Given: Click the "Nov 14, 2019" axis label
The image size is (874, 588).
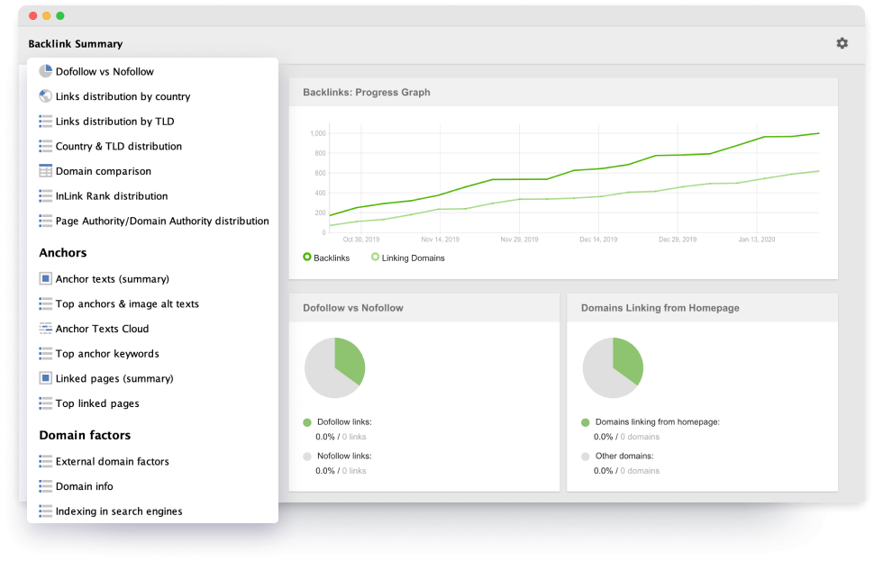Looking at the screenshot, I should [441, 240].
